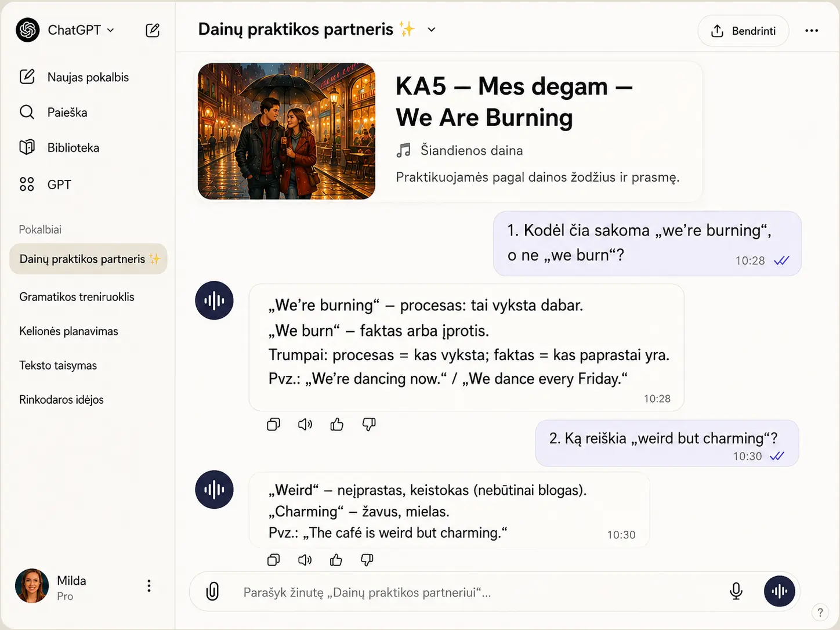
Task: Select Dainų praktikos partneris conversation in sidebar
Action: [88, 259]
